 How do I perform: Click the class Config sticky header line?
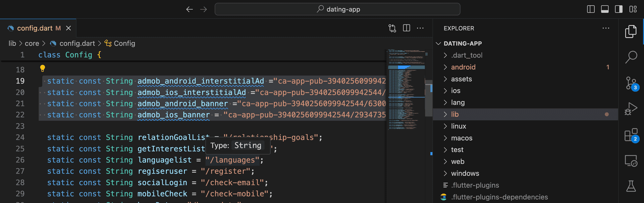click(x=193, y=55)
